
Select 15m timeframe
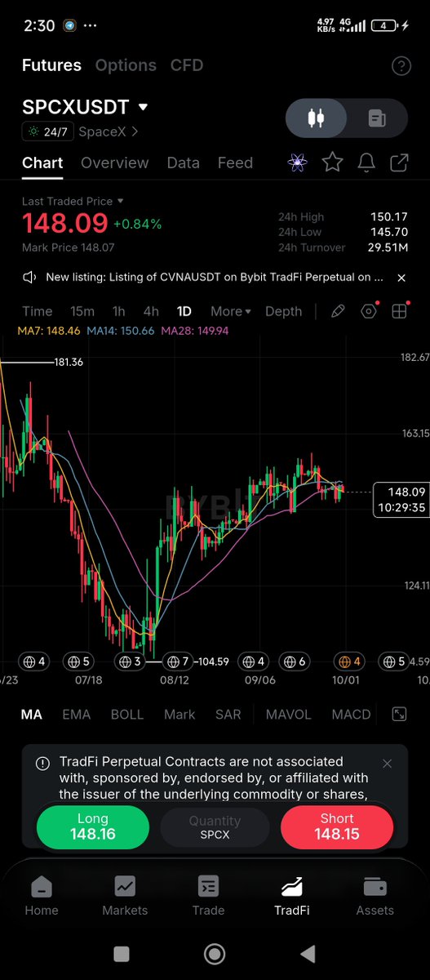[x=82, y=311]
